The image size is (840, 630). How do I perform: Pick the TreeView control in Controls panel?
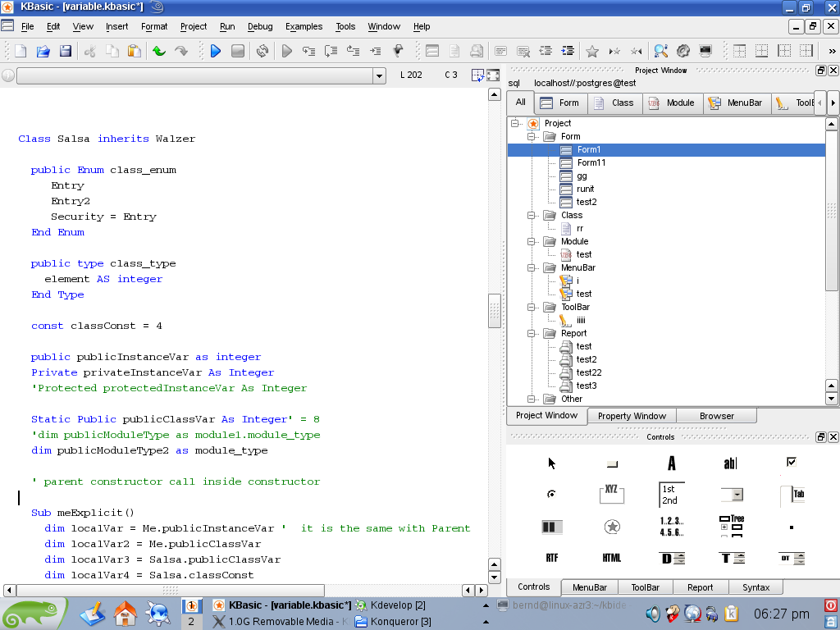pos(731,526)
